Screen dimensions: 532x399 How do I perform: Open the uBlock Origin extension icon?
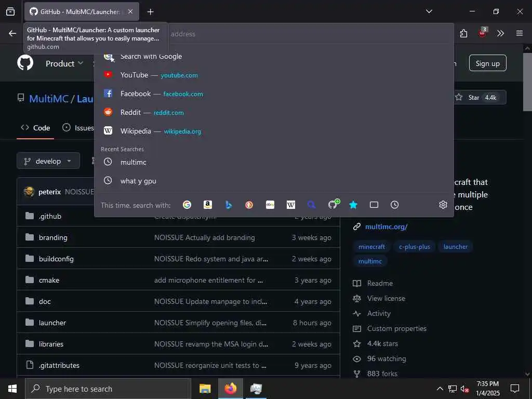(483, 33)
